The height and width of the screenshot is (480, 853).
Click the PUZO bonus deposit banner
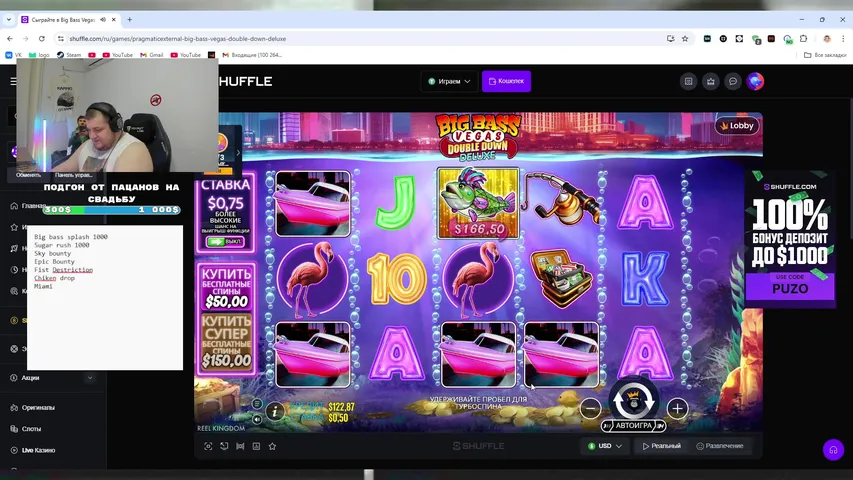click(x=790, y=239)
